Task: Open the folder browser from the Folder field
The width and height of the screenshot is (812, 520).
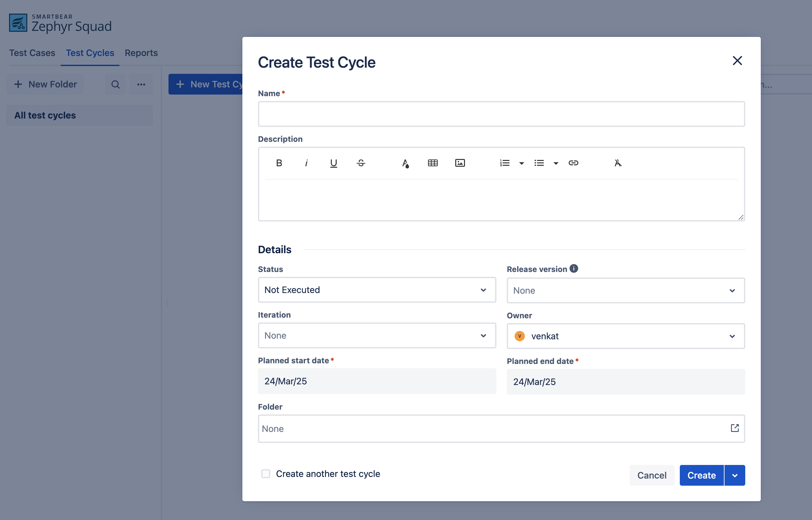Action: [x=735, y=428]
